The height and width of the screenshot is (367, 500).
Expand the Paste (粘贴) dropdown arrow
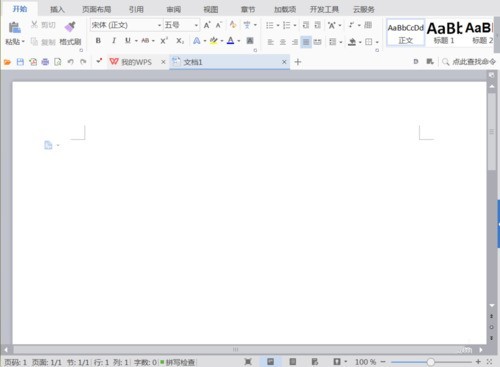[x=23, y=42]
